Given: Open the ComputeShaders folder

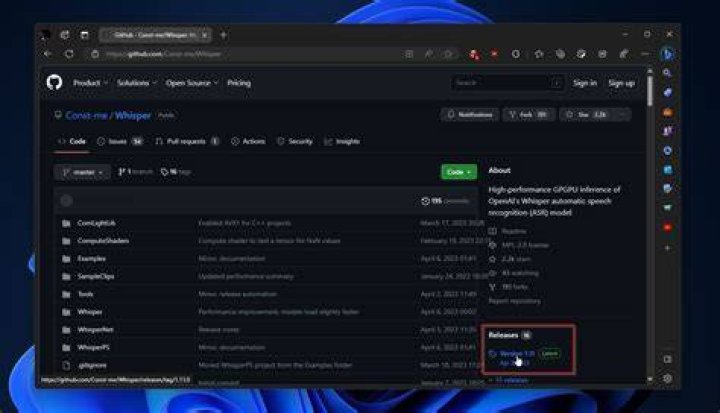Looking at the screenshot, I should pos(103,241).
